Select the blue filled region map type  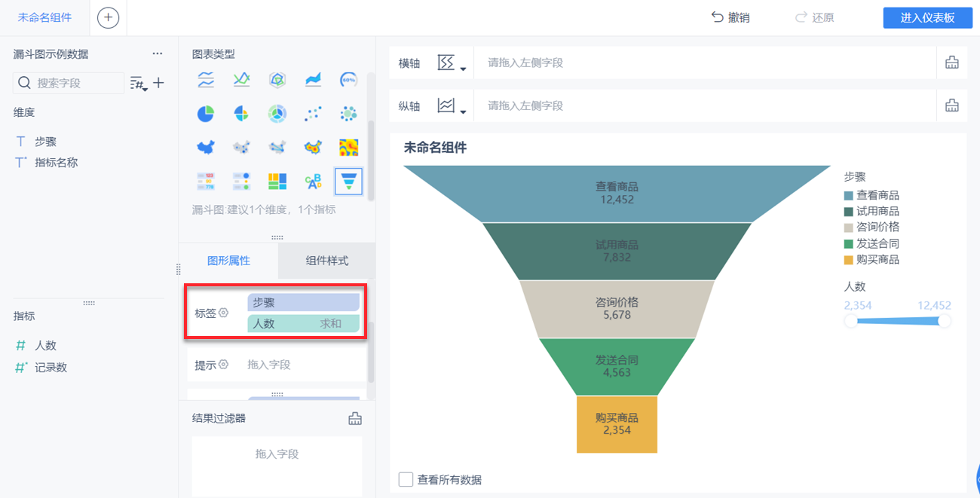[206, 148]
